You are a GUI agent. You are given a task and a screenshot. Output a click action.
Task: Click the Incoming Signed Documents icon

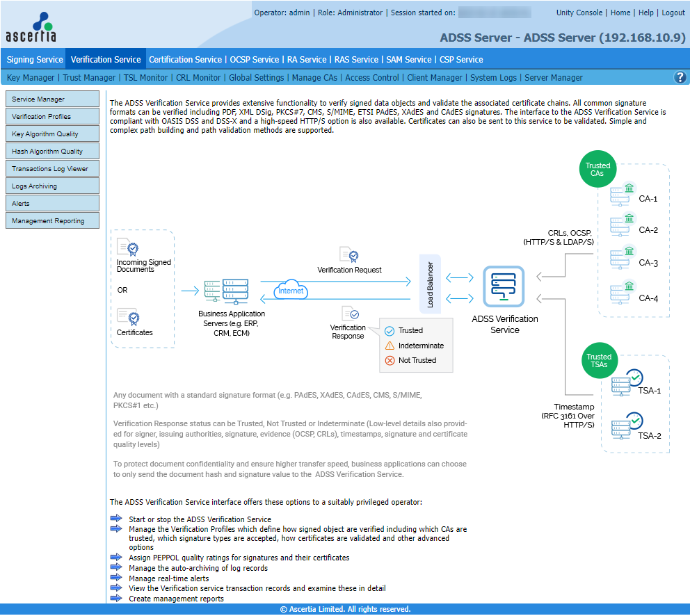[127, 248]
